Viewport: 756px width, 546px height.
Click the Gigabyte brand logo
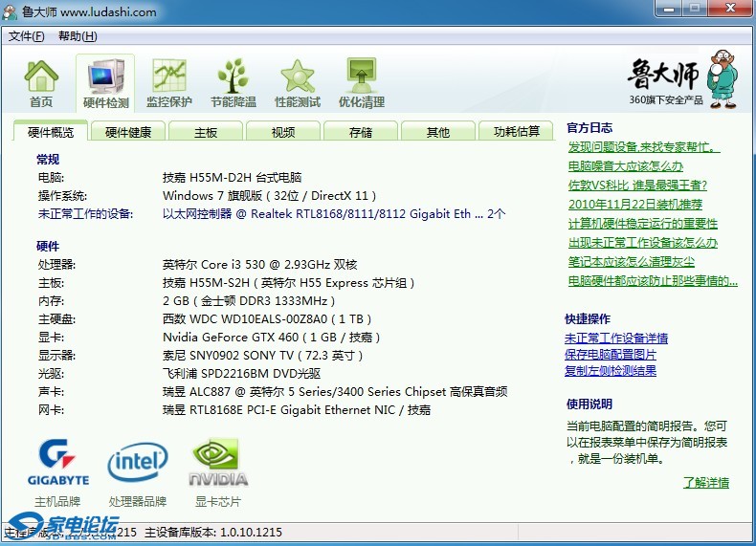tap(57, 462)
